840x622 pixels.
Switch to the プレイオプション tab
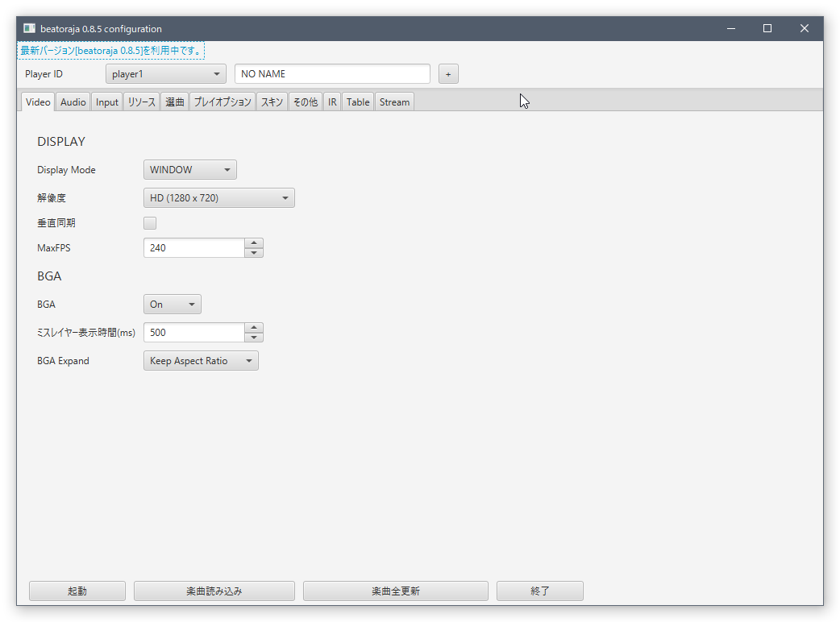click(x=222, y=102)
